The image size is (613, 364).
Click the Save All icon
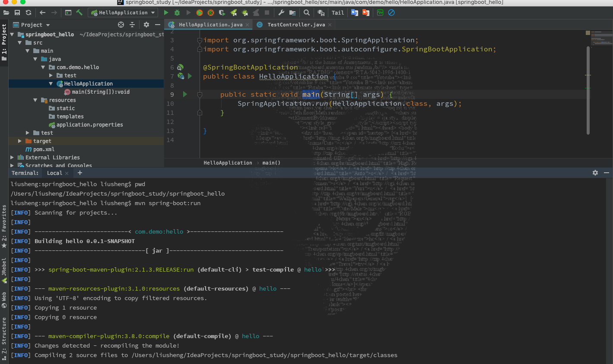pyautogui.click(x=17, y=13)
